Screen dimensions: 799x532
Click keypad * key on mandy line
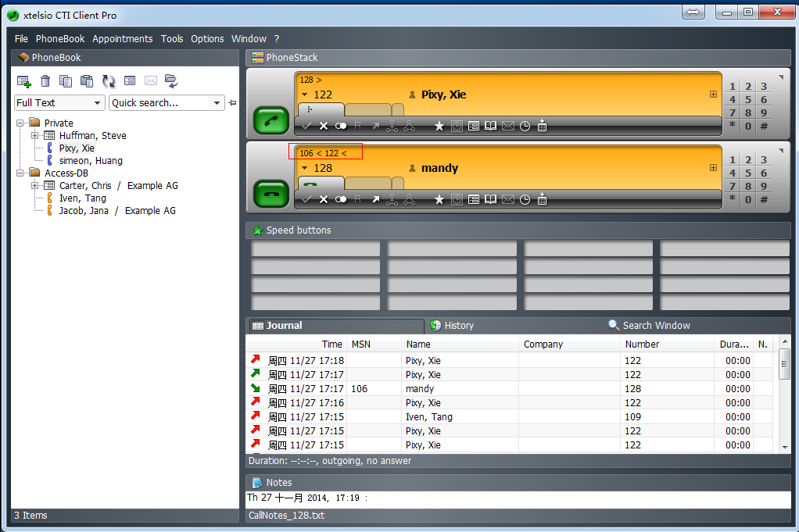point(733,199)
